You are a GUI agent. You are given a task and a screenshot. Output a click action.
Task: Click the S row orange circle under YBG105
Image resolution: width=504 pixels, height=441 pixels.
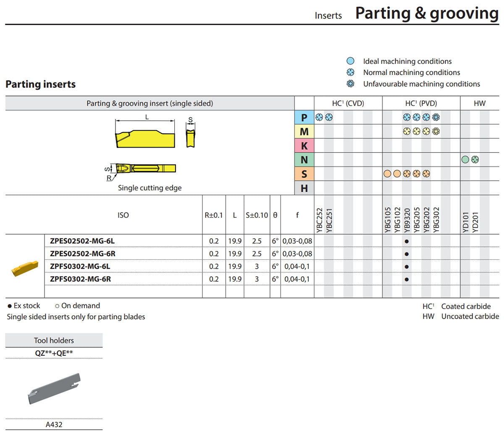(x=387, y=174)
